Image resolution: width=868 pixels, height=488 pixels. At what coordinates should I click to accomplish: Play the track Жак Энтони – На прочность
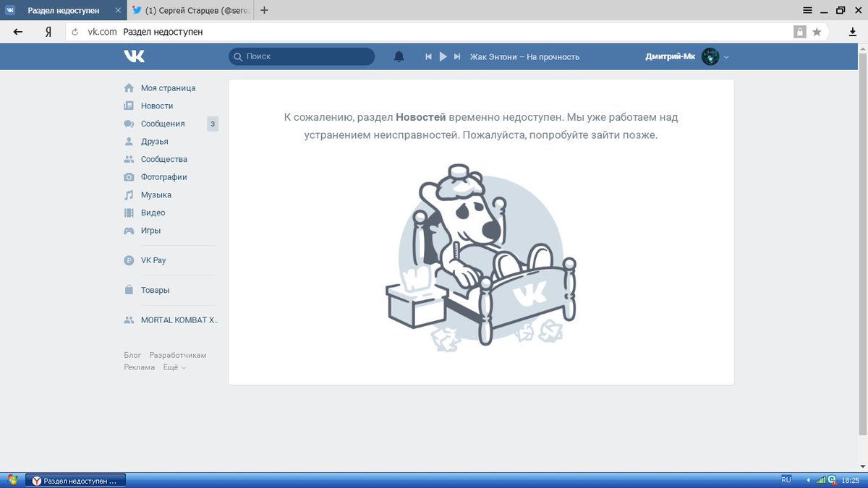click(x=443, y=56)
